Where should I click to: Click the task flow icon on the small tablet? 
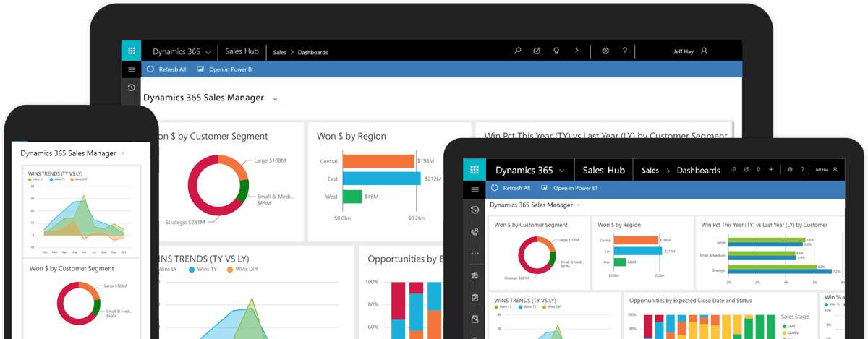[x=746, y=170]
